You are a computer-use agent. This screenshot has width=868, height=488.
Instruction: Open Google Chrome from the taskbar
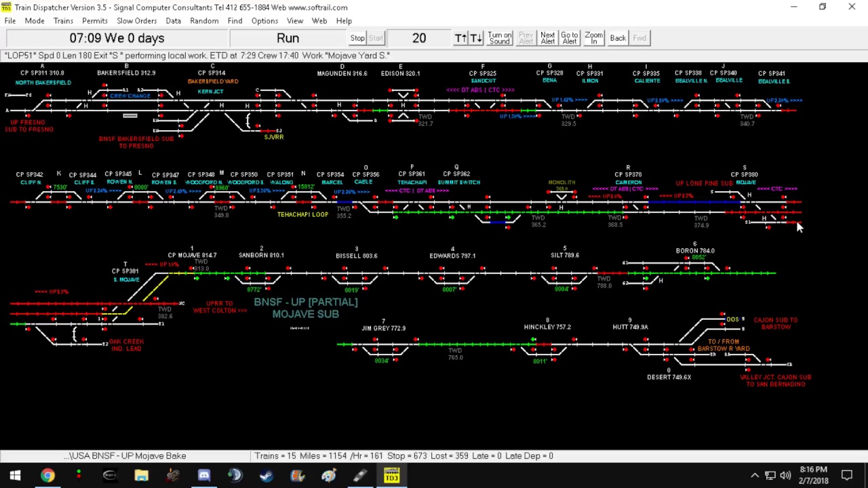[x=47, y=475]
